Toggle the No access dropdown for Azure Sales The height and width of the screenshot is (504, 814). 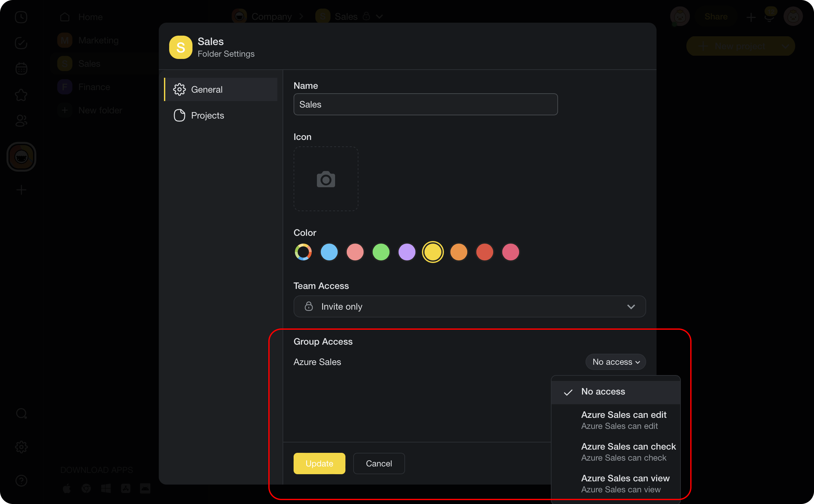[x=615, y=362]
